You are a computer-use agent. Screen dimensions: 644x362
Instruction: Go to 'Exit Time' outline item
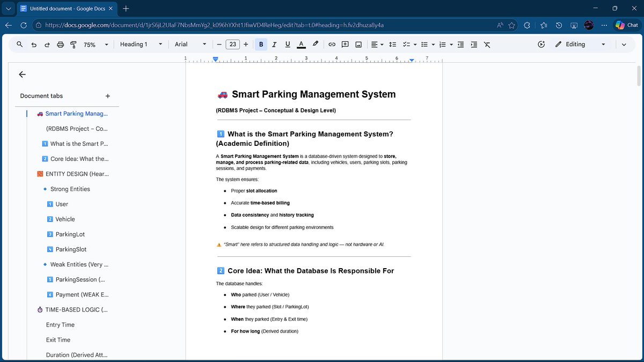(x=58, y=339)
